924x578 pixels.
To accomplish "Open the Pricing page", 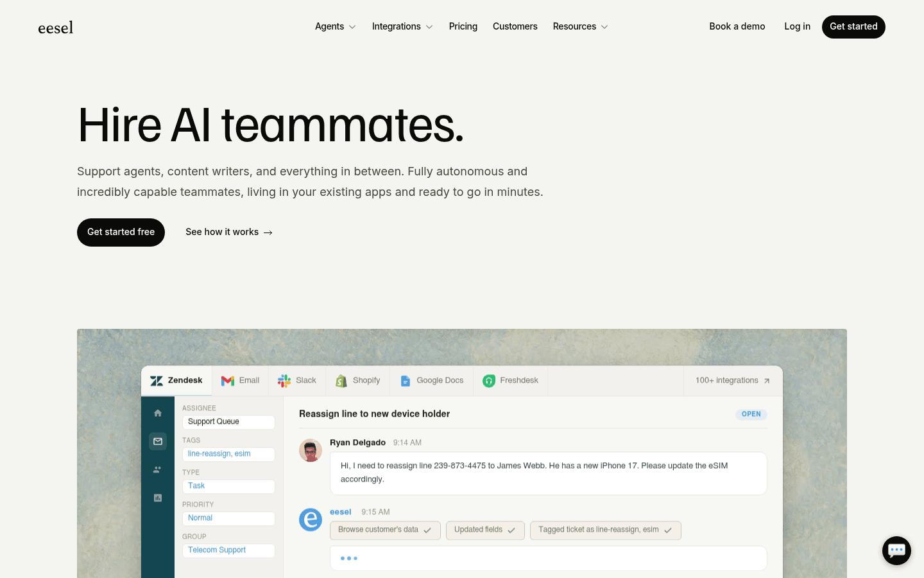I will (x=463, y=26).
